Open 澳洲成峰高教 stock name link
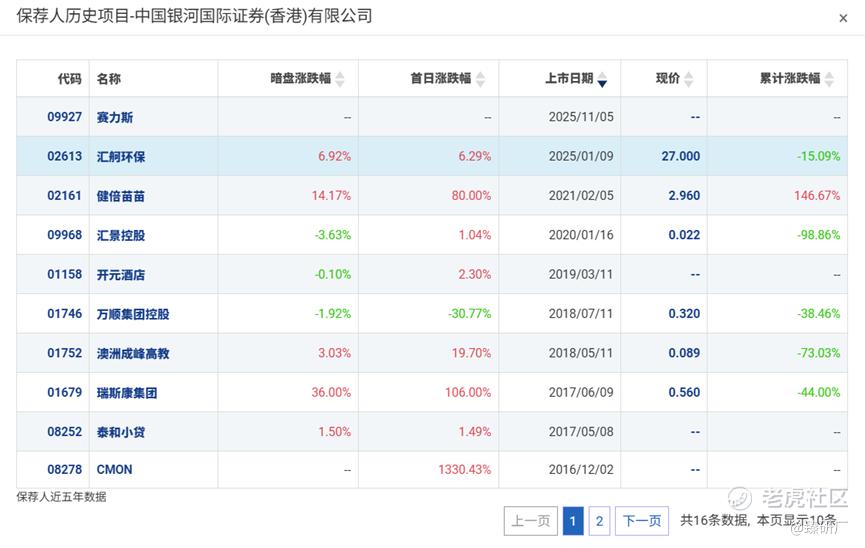The width and height of the screenshot is (865, 548). [133, 353]
